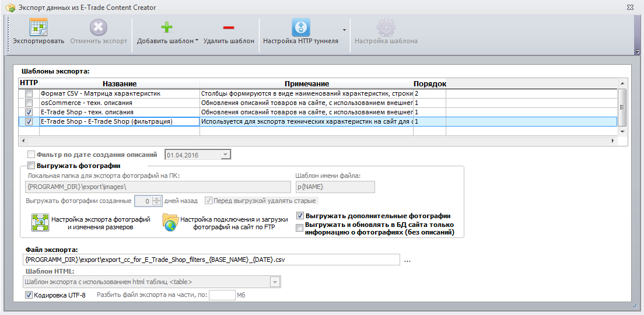Click the Шаблон имени файла field p{NAME}

tap(335, 187)
